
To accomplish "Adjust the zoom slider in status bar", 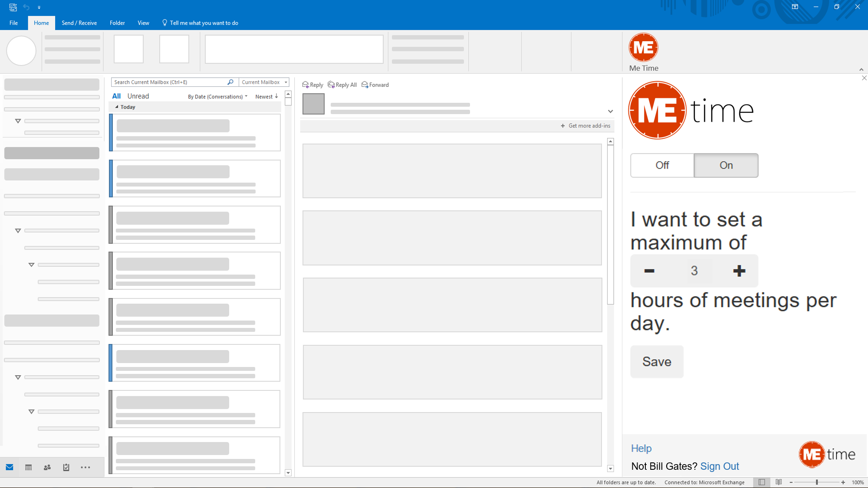I will (x=817, y=482).
